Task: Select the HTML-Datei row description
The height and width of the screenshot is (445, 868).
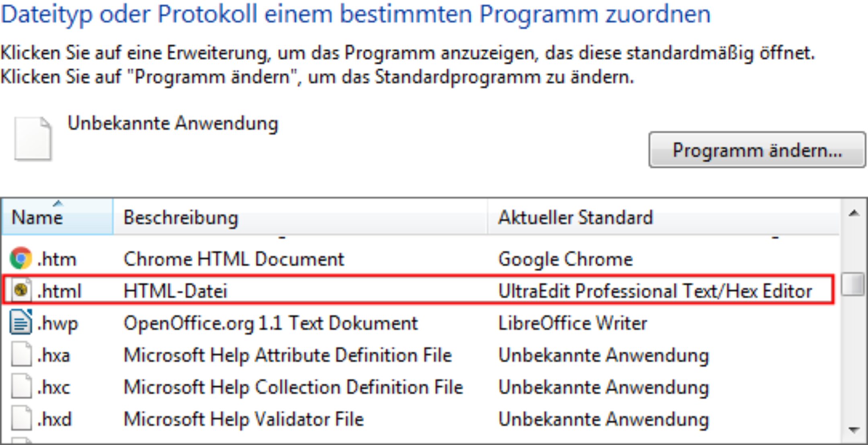Action: 176,291
